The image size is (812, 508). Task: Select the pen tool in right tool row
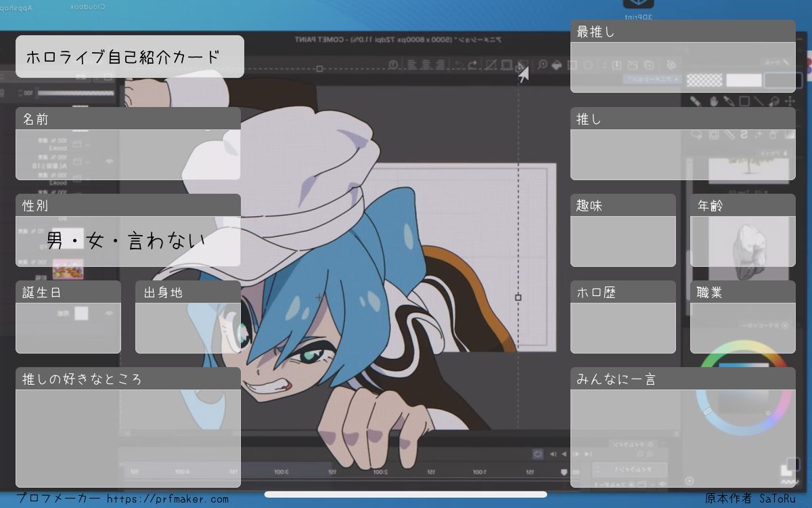[695, 101]
